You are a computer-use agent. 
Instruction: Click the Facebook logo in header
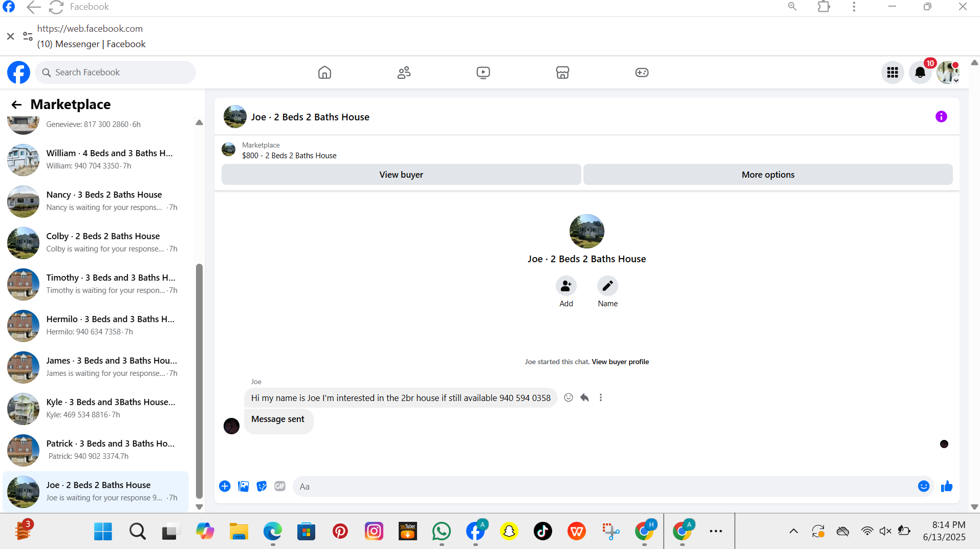pyautogui.click(x=18, y=72)
